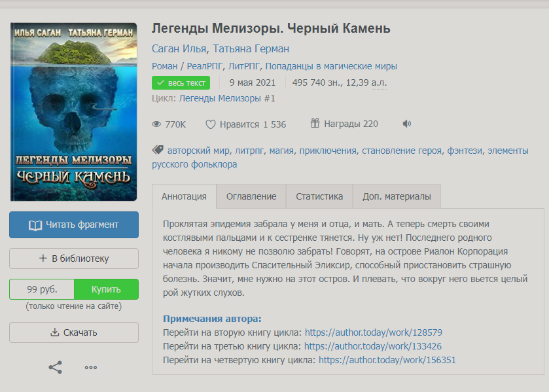Image resolution: width=549 pixels, height=392 pixels.
Task: Click the book cover thumbnail
Action: (x=73, y=112)
